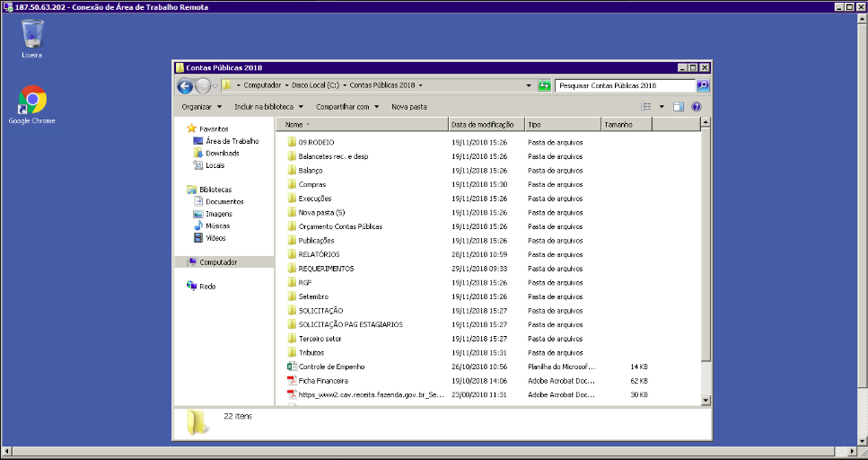Click the refresh icon next to address bar
This screenshot has width=868, height=460.
(x=544, y=86)
